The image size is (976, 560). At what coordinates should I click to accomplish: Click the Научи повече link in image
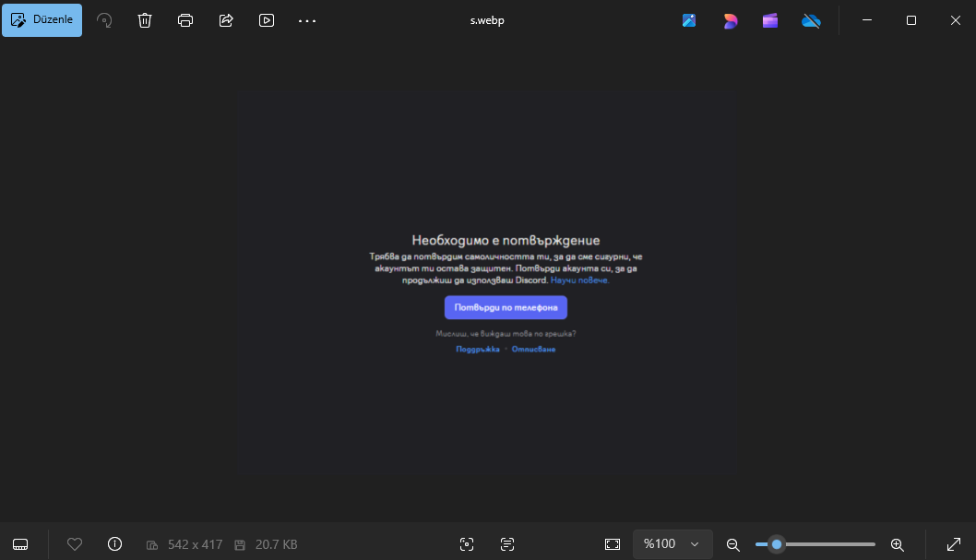579,280
